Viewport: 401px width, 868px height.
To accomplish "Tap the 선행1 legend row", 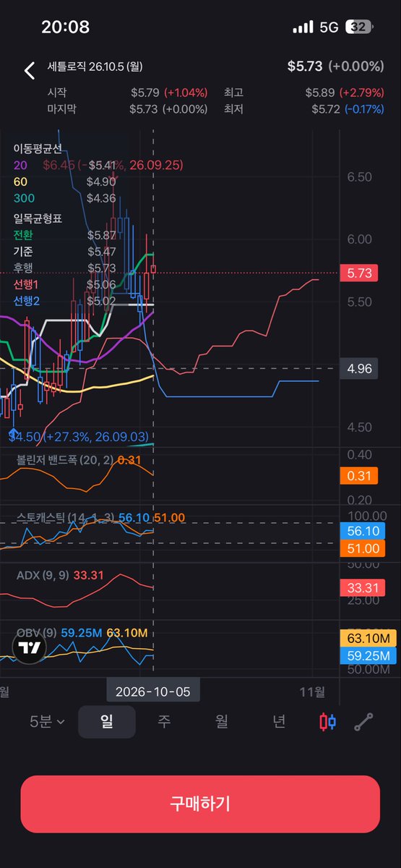I will coord(64,284).
